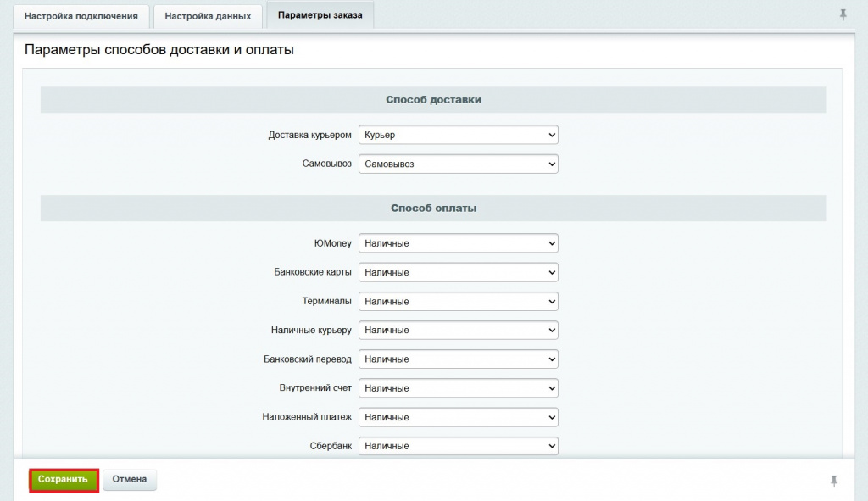Open the Банковский перевод dropdown
The width and height of the screenshot is (868, 501).
458,359
